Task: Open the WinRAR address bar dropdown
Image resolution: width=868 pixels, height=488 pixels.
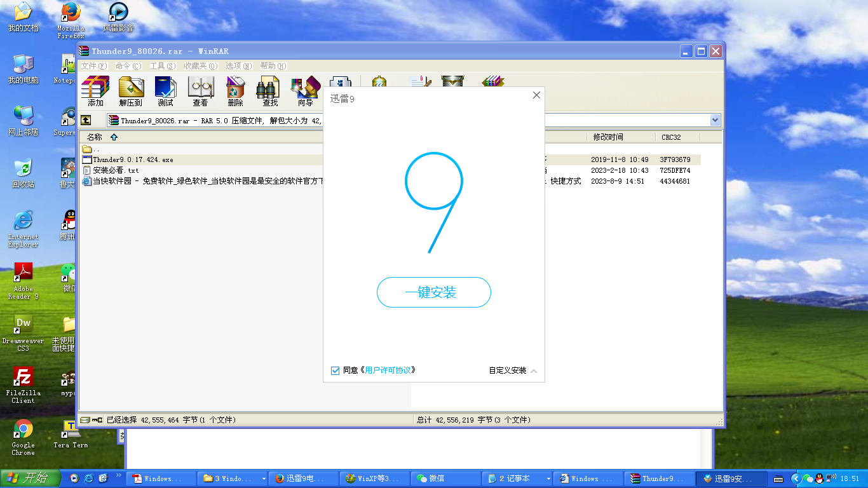Action: (x=715, y=120)
